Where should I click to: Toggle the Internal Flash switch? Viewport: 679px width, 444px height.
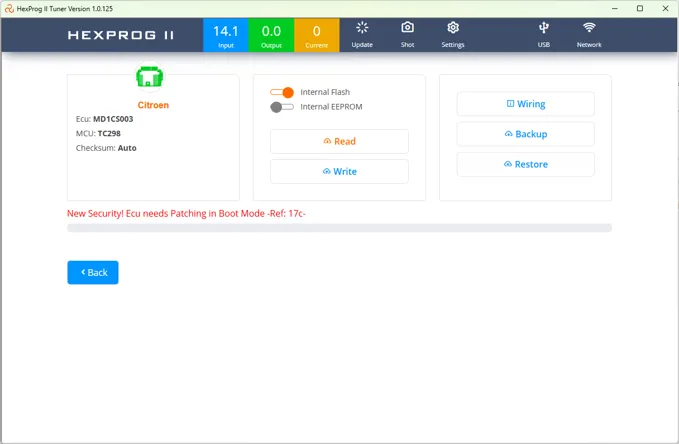pos(282,92)
